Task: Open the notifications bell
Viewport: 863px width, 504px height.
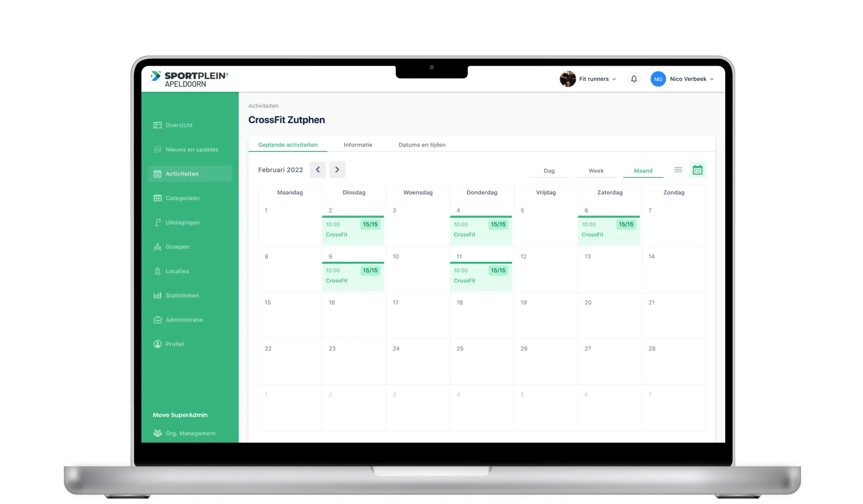Action: pos(634,79)
